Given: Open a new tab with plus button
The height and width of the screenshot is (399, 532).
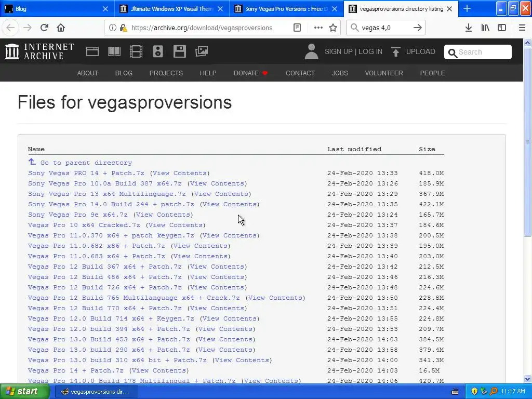Looking at the screenshot, I should 467,8.
